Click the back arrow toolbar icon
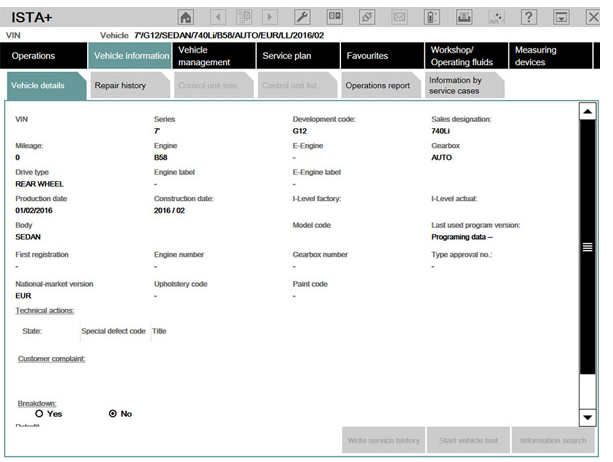Image resolution: width=613 pixels, height=462 pixels. (218, 17)
